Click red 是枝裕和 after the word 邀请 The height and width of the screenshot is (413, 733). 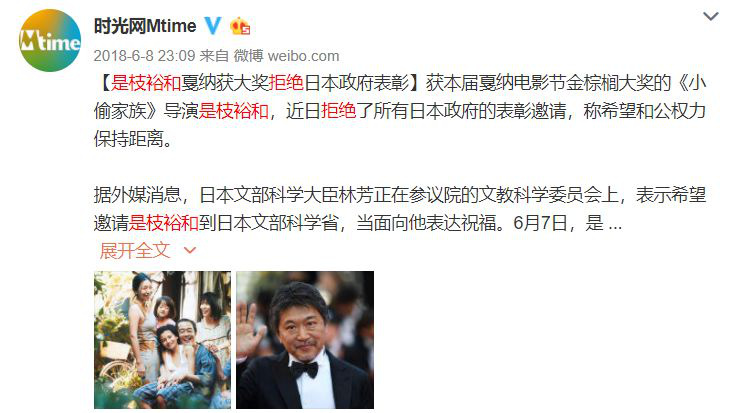(164, 223)
